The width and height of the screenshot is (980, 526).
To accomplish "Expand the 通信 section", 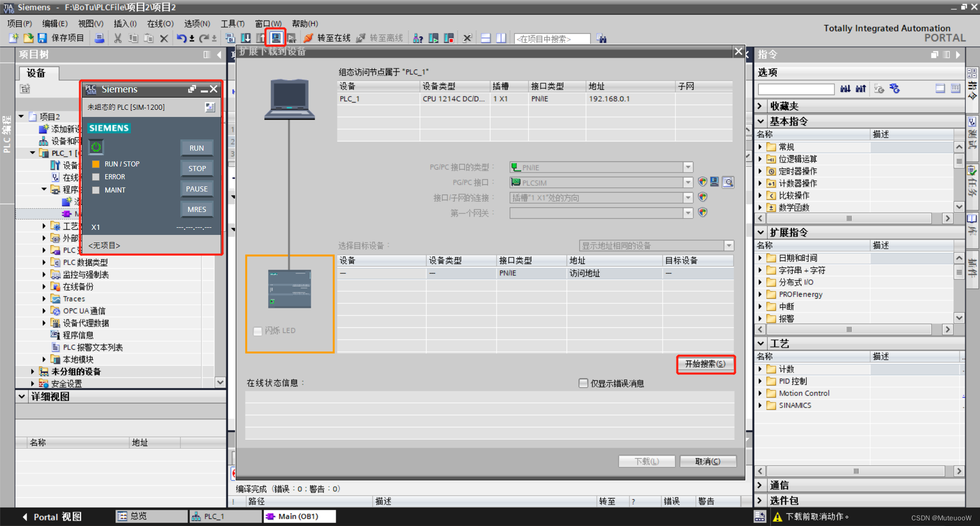I will click(760, 485).
